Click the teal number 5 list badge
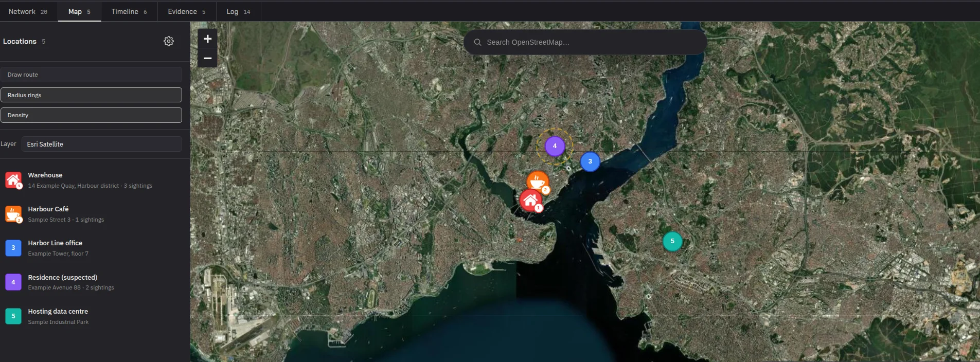 click(13, 316)
